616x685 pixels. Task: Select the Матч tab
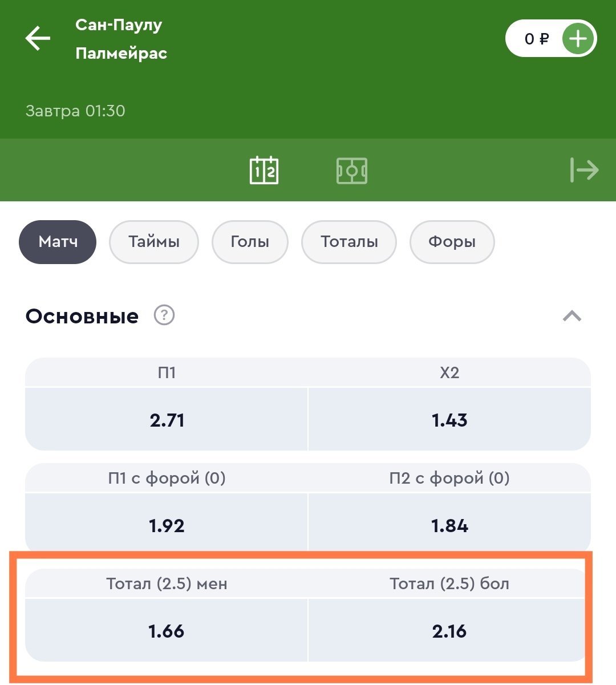(x=58, y=242)
